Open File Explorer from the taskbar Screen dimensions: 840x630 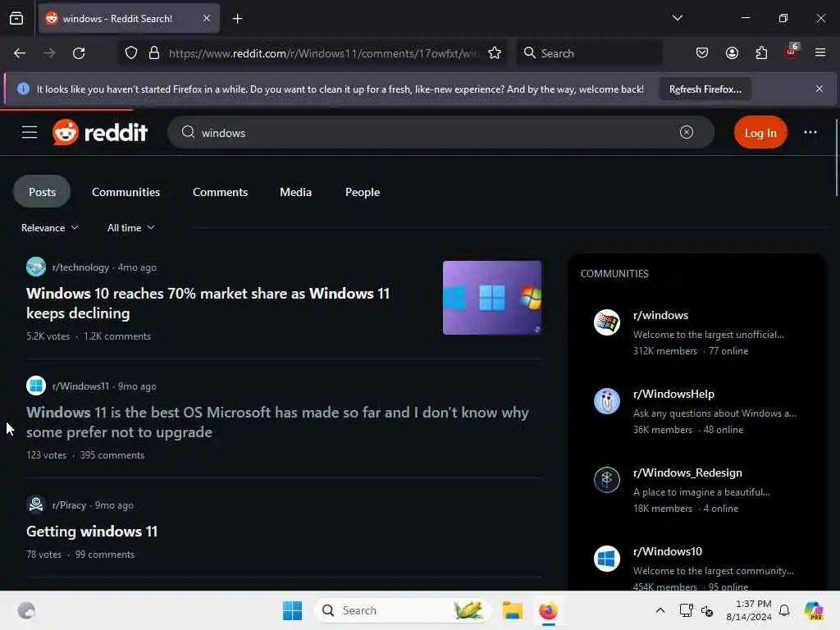point(512,610)
